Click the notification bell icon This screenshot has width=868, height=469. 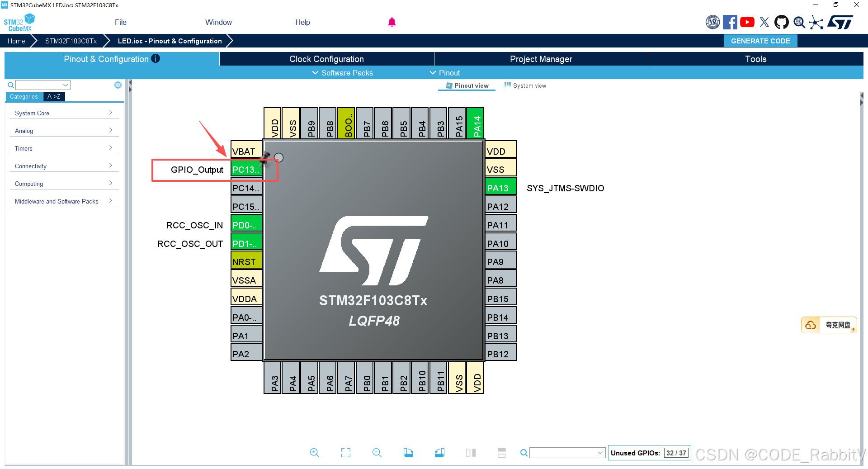[x=392, y=22]
